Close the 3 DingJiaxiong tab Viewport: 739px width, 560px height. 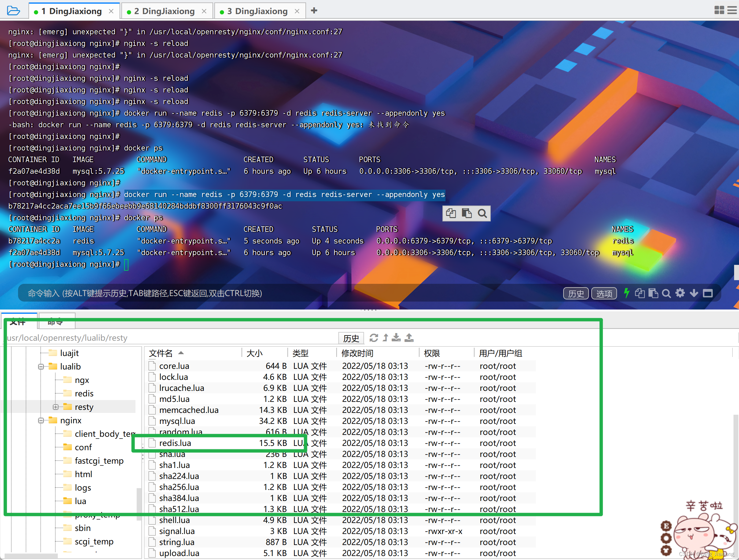click(297, 11)
